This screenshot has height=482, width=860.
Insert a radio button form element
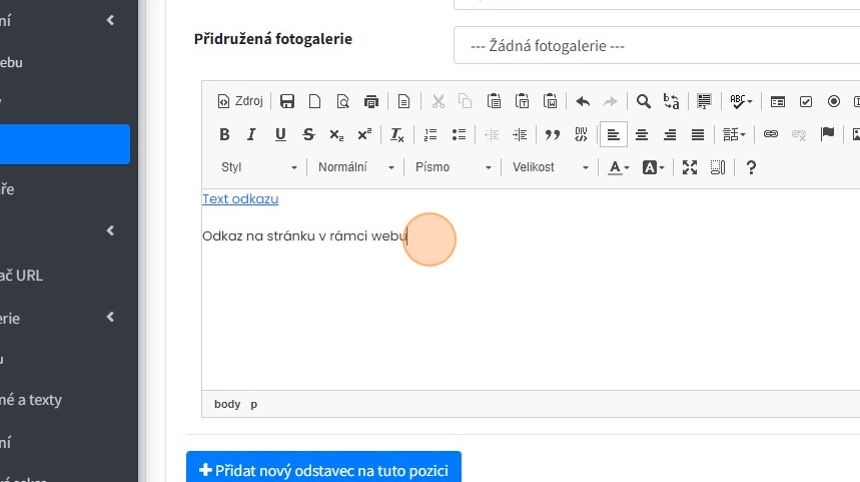click(x=834, y=101)
